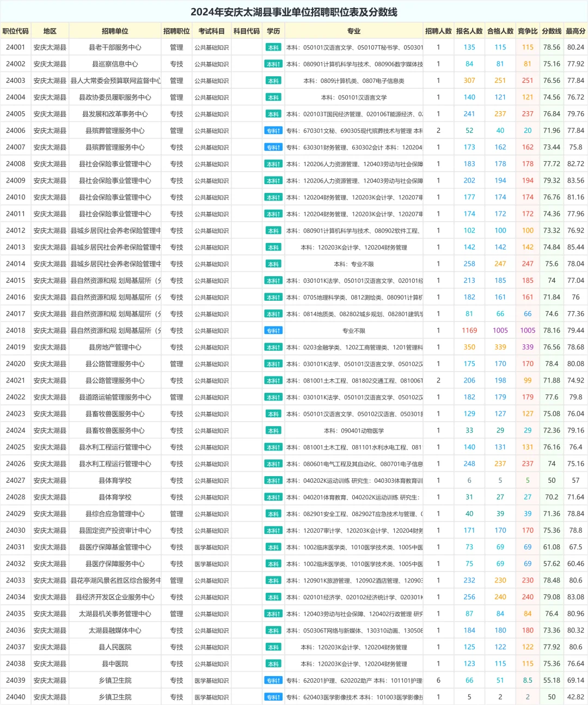Click "医学基础知识" subject in row 24032
588x705 pixels.
pos(211,564)
